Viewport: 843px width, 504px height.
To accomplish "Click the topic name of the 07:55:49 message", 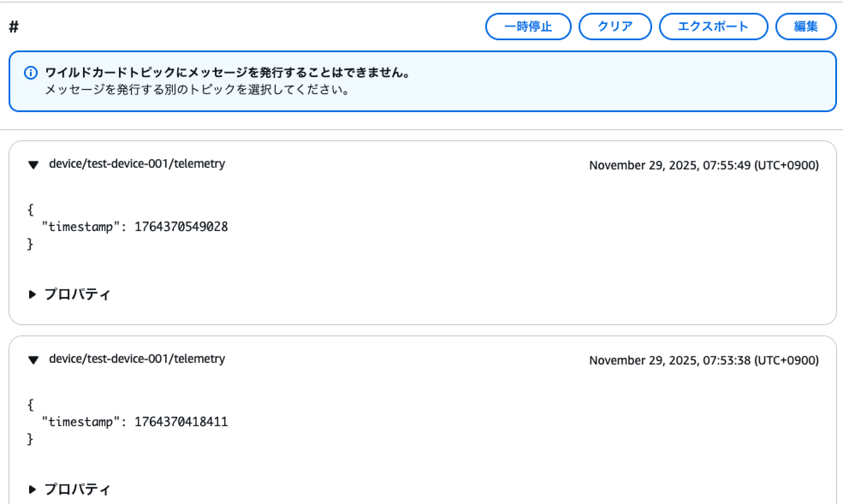I will pyautogui.click(x=137, y=164).
